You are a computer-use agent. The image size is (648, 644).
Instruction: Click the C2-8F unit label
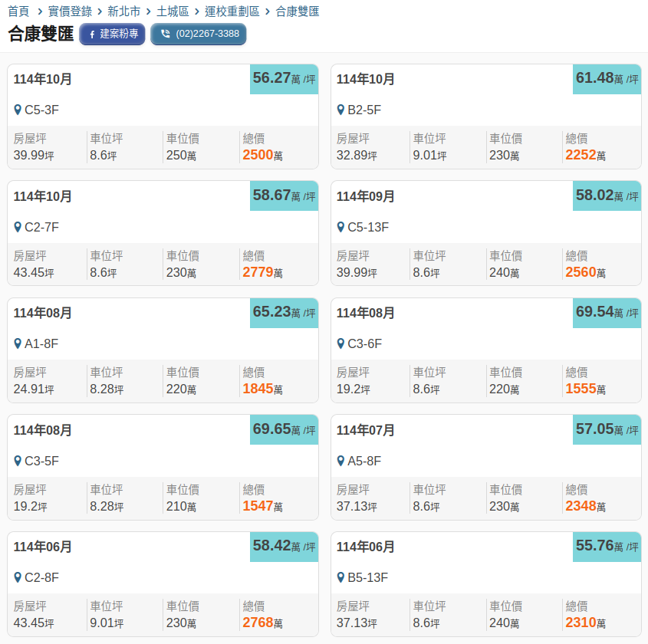[x=41, y=577]
